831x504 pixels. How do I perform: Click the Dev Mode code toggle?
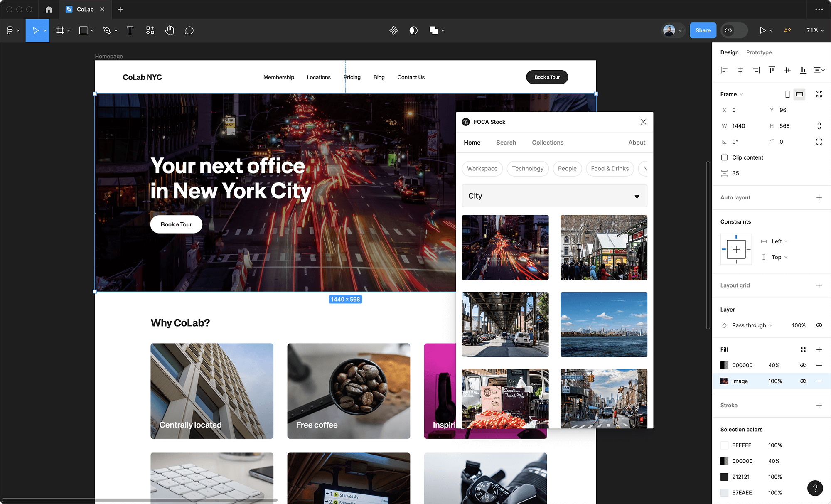[729, 30]
